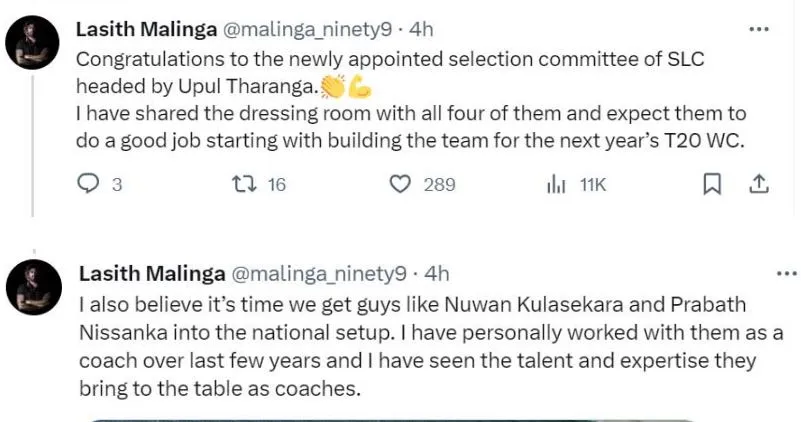
Task: Click the flexed biceps emoji in first tweet
Action: pos(360,87)
